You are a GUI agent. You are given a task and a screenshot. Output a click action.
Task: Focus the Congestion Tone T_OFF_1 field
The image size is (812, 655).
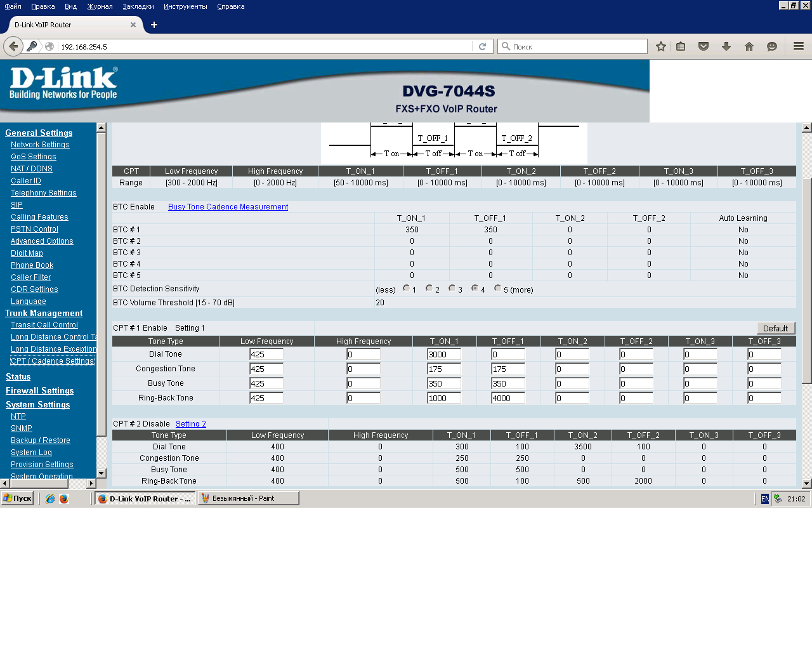point(508,369)
